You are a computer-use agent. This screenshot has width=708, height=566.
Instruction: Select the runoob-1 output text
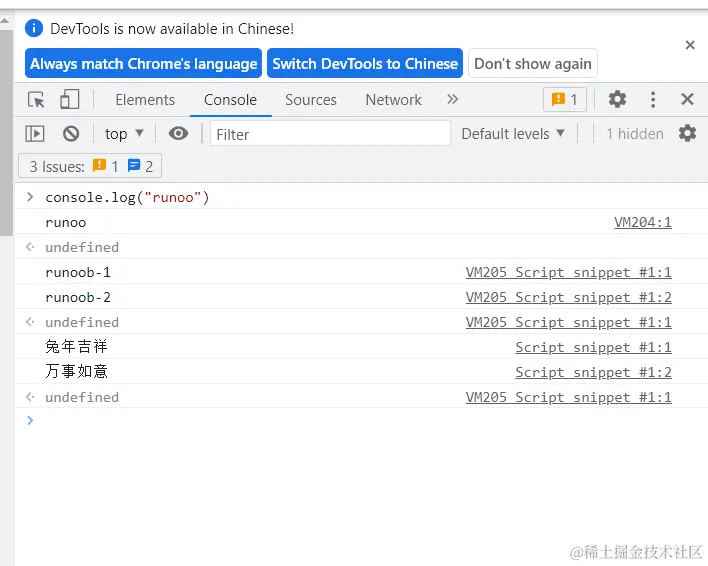[78, 272]
